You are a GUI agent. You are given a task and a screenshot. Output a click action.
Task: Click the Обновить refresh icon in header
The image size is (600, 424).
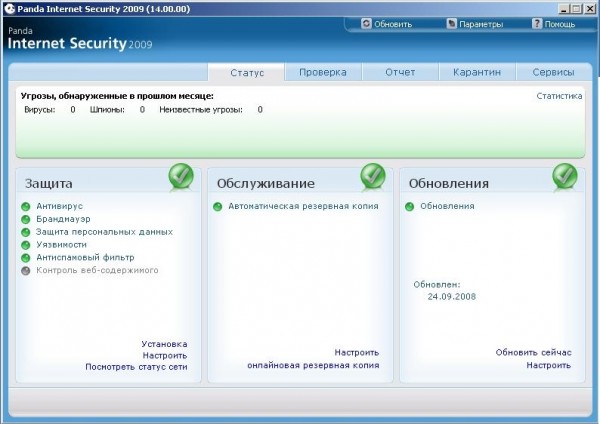(366, 24)
